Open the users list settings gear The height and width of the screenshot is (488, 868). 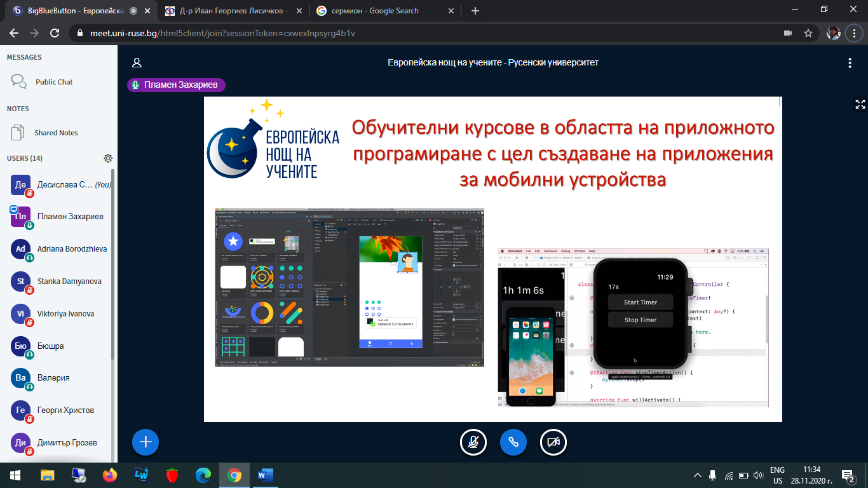click(x=108, y=158)
